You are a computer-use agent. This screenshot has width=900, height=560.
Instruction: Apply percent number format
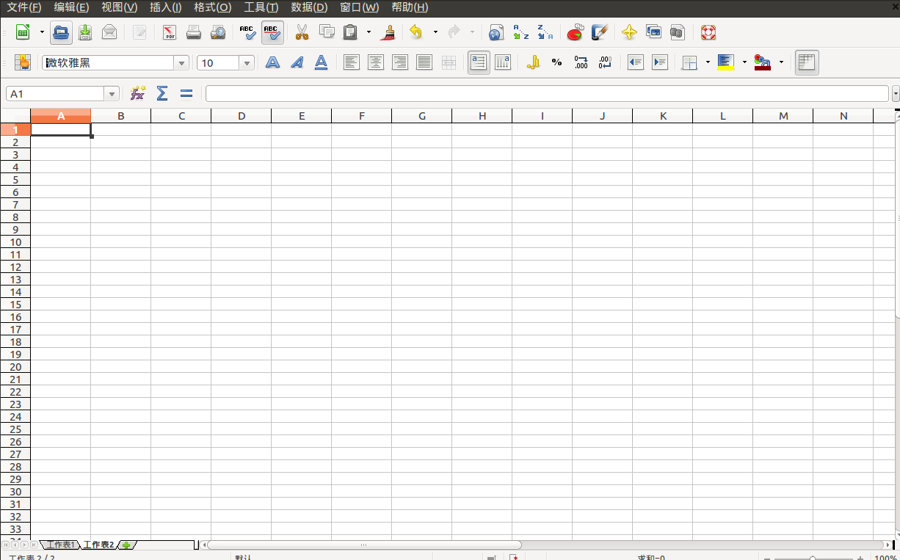click(x=556, y=62)
